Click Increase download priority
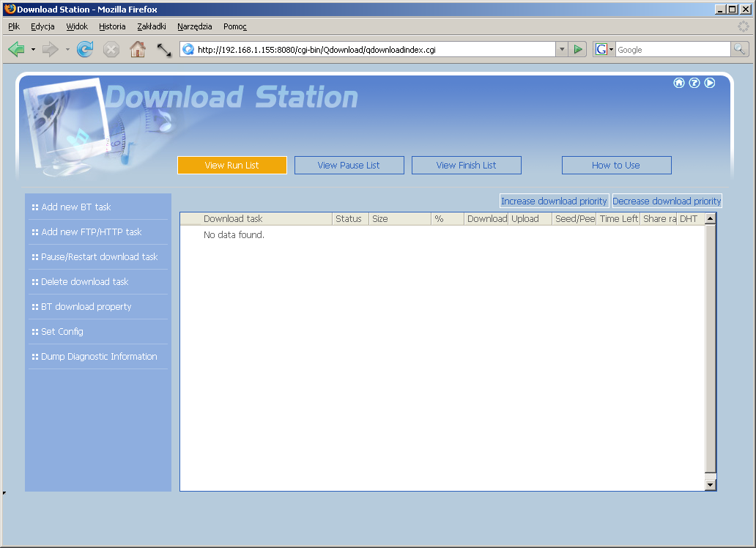The height and width of the screenshot is (548, 756). pyautogui.click(x=554, y=201)
